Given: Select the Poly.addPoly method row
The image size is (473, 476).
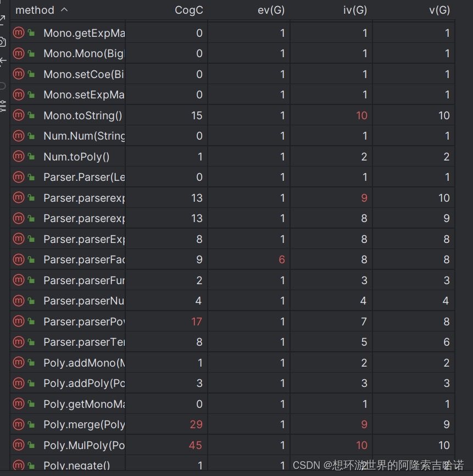Looking at the screenshot, I should pos(232,383).
